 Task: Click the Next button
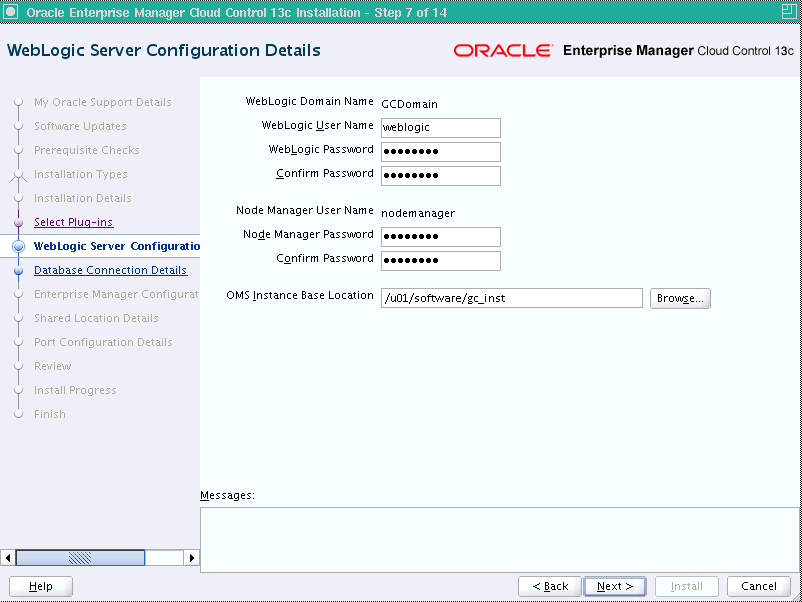click(x=615, y=586)
